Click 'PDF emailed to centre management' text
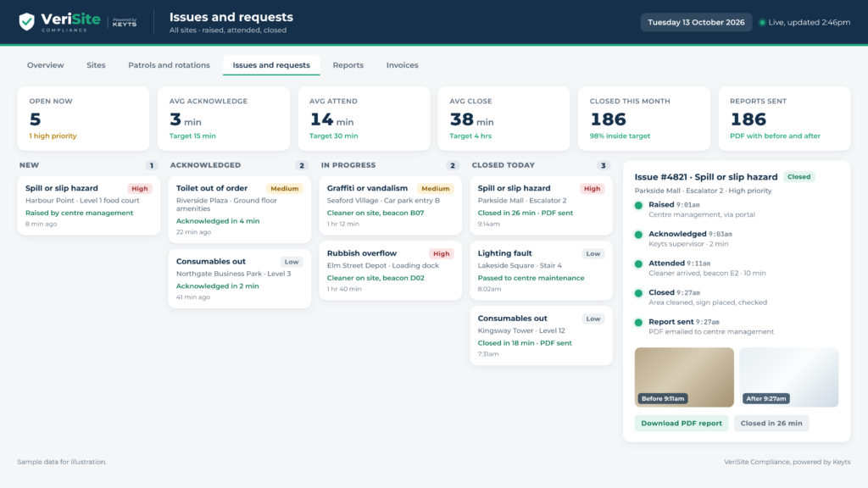 click(x=711, y=332)
